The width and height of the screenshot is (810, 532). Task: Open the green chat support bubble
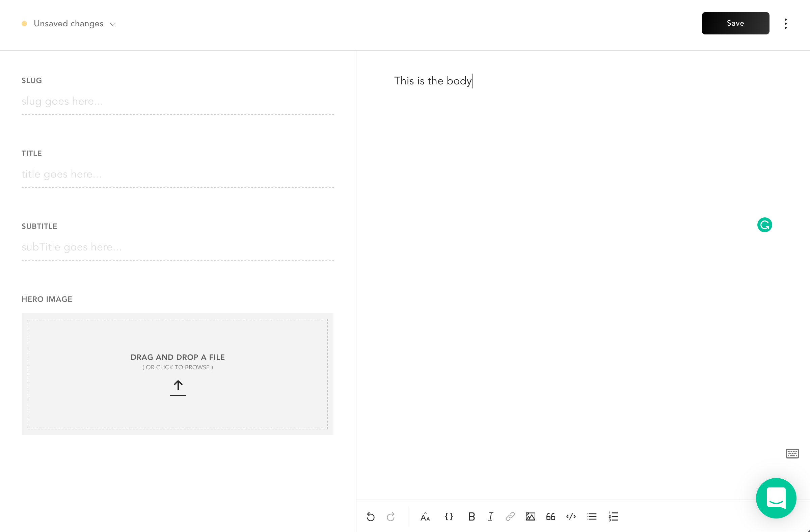(x=776, y=498)
